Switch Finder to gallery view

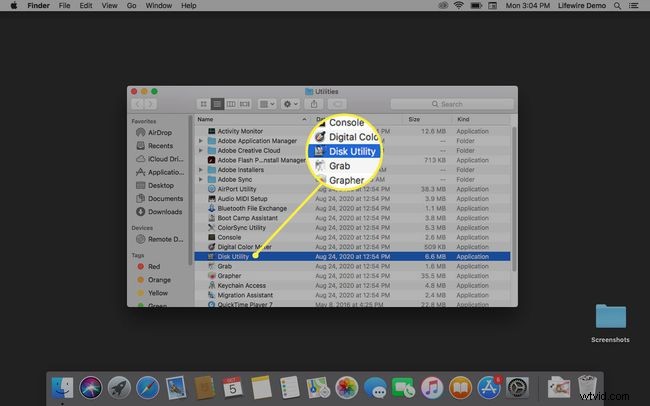click(245, 104)
